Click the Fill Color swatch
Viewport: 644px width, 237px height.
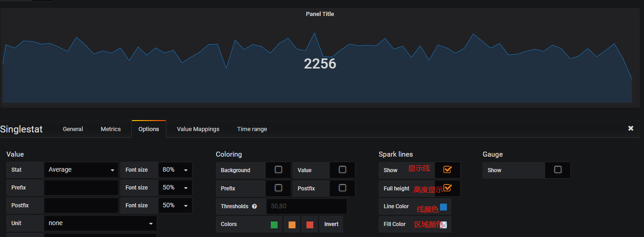(x=443, y=225)
